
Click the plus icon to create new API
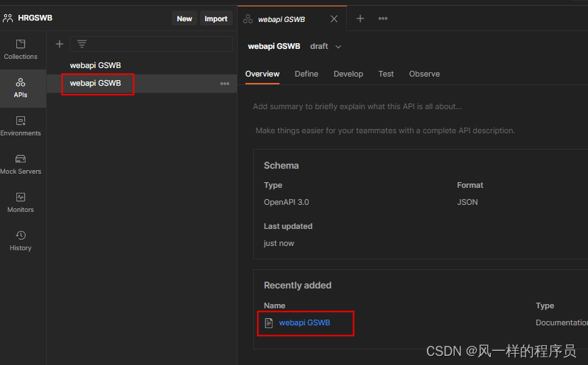click(x=60, y=44)
